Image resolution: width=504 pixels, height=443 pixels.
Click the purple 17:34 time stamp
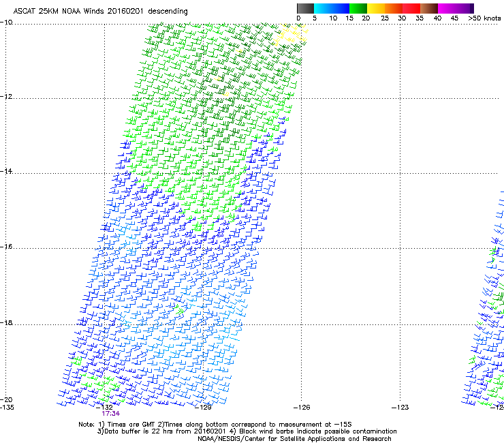pyautogui.click(x=110, y=414)
